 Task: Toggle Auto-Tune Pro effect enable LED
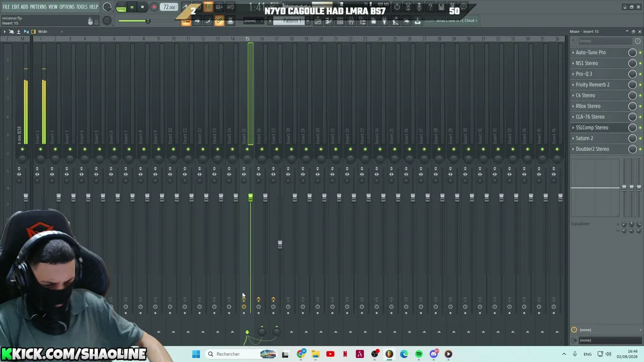(x=640, y=52)
